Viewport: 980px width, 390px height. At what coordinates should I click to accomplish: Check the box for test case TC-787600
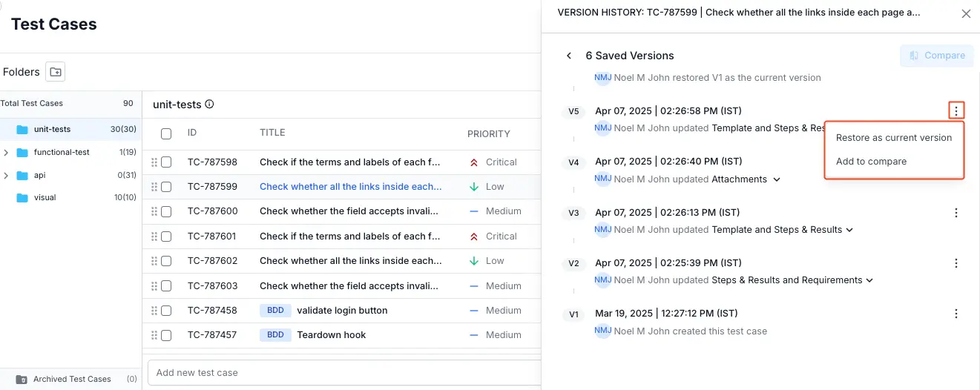(x=166, y=211)
